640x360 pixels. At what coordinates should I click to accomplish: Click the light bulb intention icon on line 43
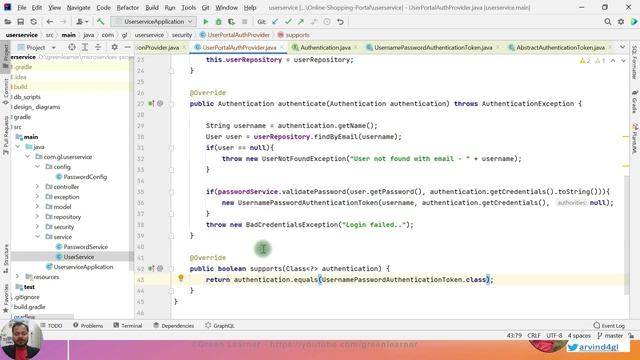tap(181, 278)
